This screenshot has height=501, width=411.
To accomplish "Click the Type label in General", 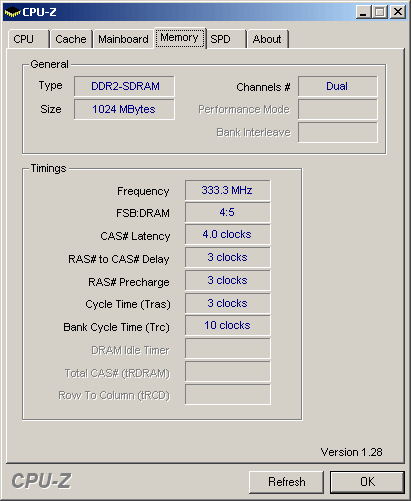I will point(50,86).
